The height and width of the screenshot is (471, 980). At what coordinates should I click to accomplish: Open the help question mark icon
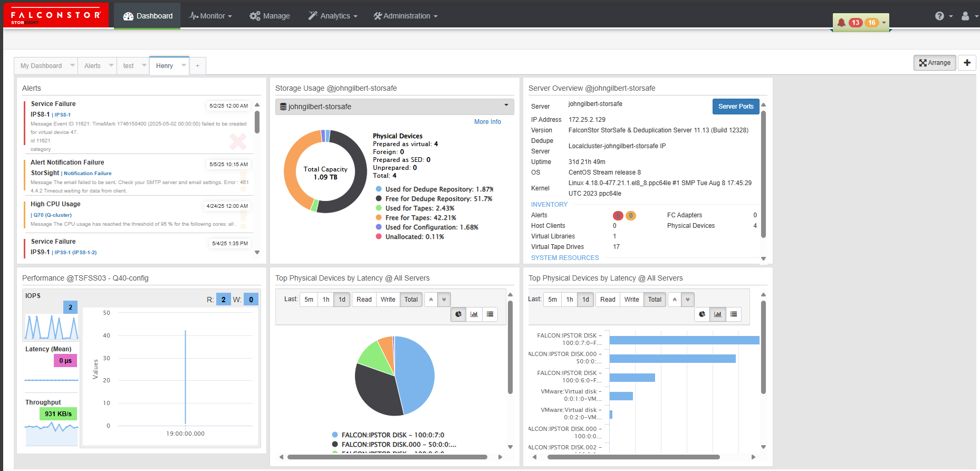click(939, 16)
